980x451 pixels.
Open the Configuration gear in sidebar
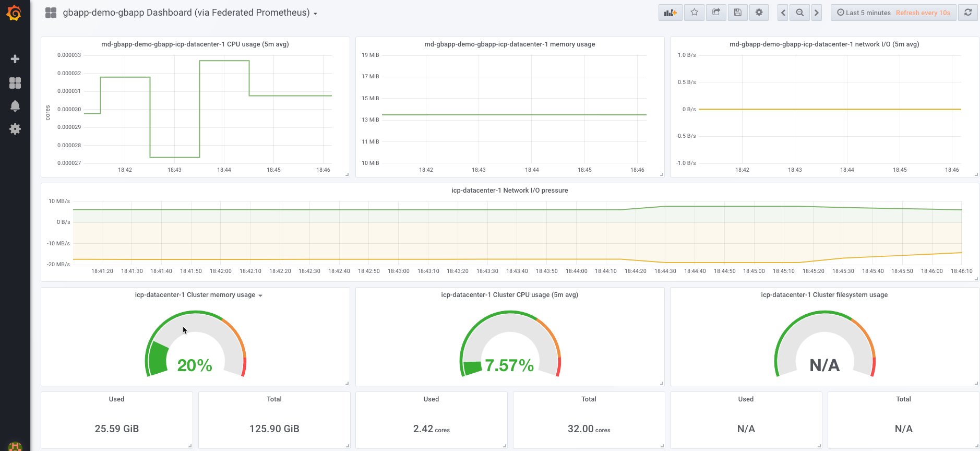click(x=15, y=129)
